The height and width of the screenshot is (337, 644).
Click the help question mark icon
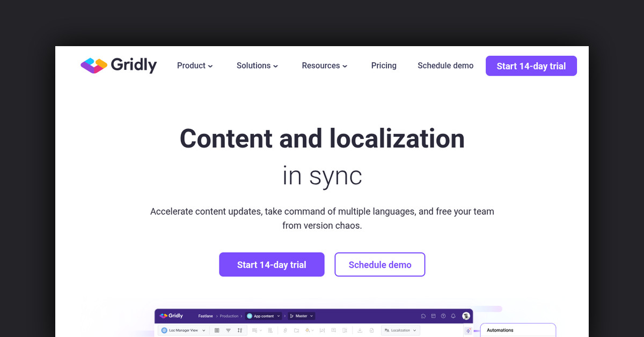443,316
